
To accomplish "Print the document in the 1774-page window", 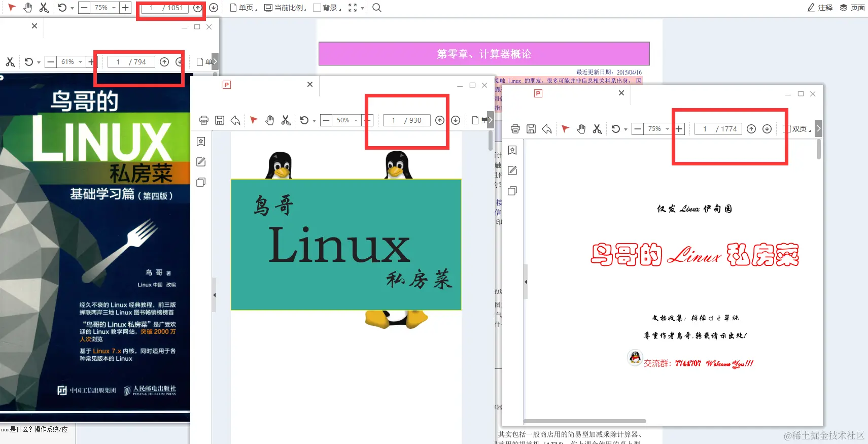I will (515, 129).
